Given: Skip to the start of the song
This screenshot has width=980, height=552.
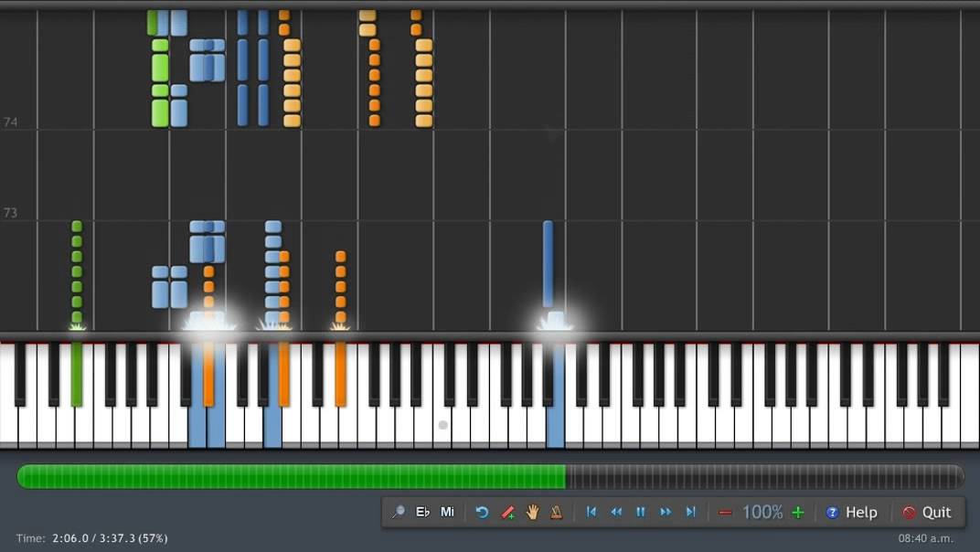Looking at the screenshot, I should [x=591, y=512].
